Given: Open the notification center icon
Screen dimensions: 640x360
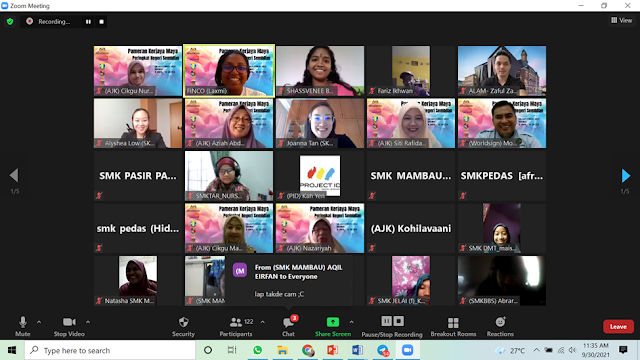Looking at the screenshot, I should (623, 350).
